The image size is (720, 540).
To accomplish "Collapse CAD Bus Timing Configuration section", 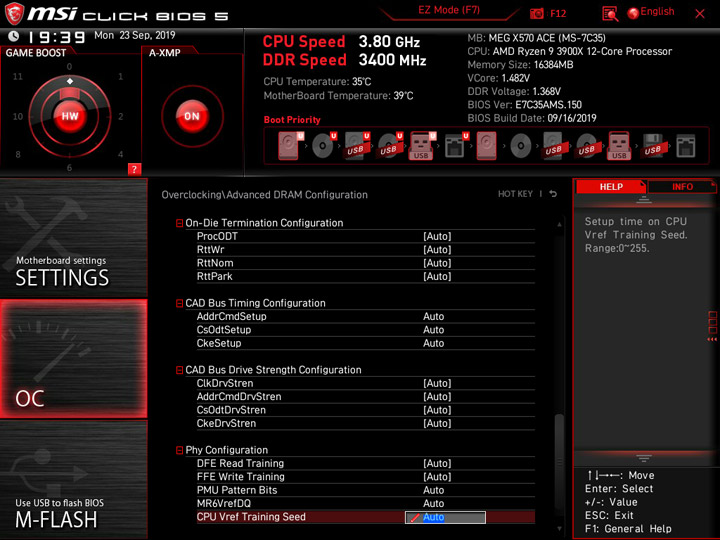I will coord(180,304).
